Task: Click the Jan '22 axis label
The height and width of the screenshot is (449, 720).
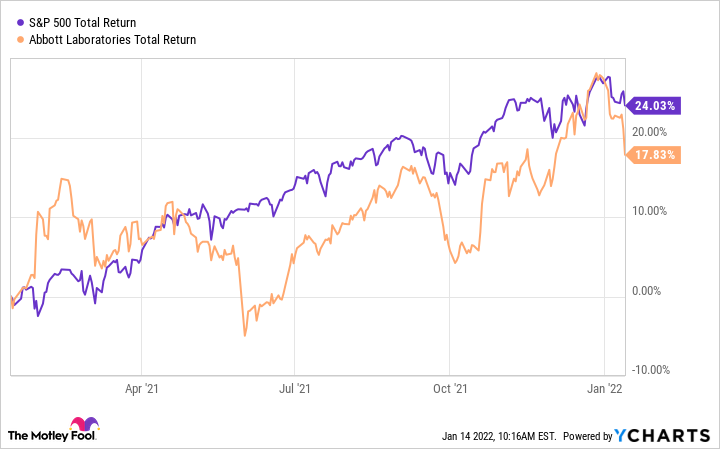Action: [x=605, y=389]
